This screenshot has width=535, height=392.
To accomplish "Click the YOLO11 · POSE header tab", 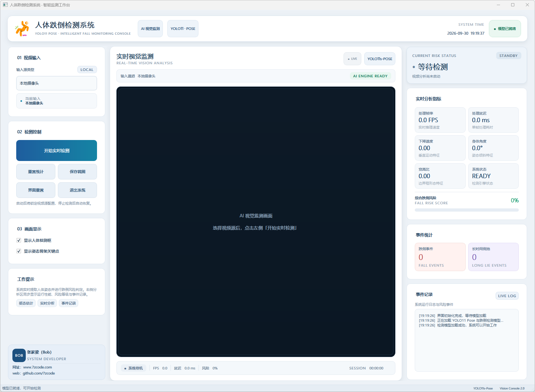I will coord(183,29).
